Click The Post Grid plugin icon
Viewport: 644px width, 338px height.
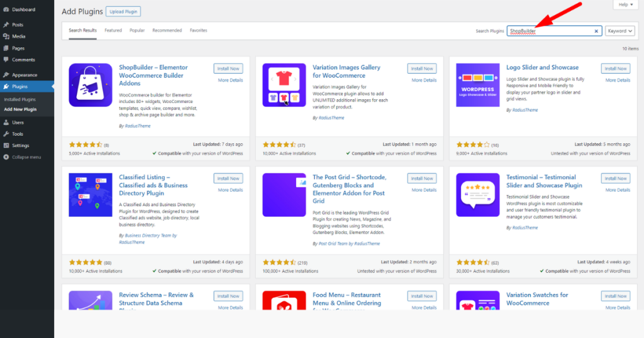pyautogui.click(x=284, y=195)
